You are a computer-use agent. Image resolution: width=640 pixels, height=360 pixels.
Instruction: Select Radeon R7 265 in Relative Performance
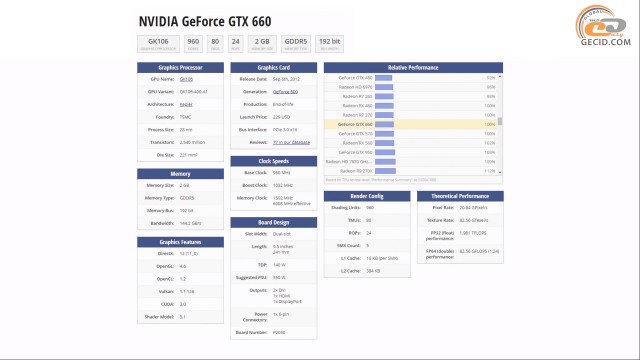pos(358,96)
